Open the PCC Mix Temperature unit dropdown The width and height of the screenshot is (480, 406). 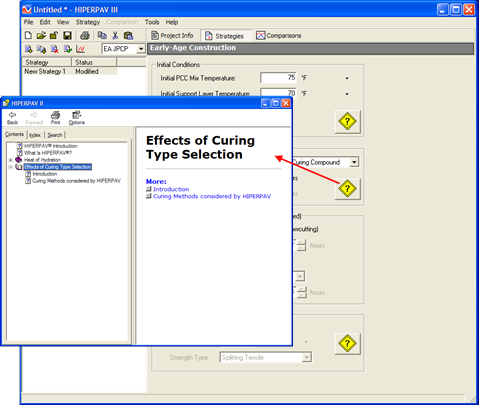pyautogui.click(x=347, y=78)
